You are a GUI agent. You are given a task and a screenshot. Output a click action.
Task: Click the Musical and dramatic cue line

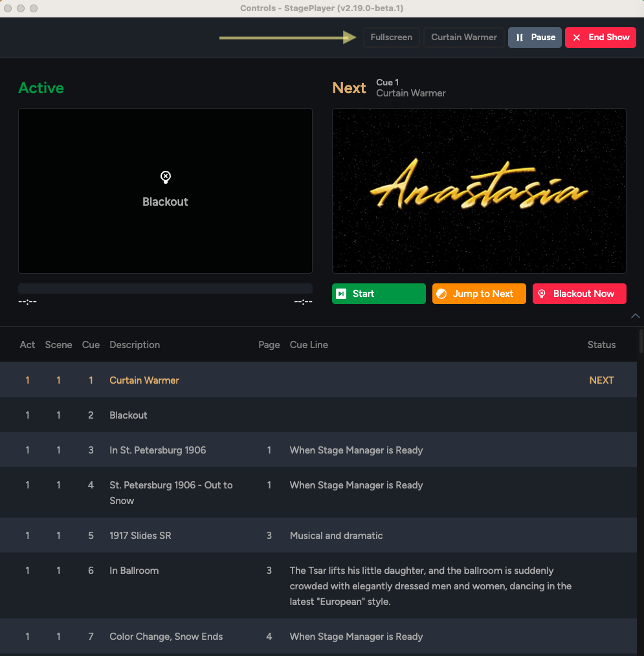click(336, 536)
